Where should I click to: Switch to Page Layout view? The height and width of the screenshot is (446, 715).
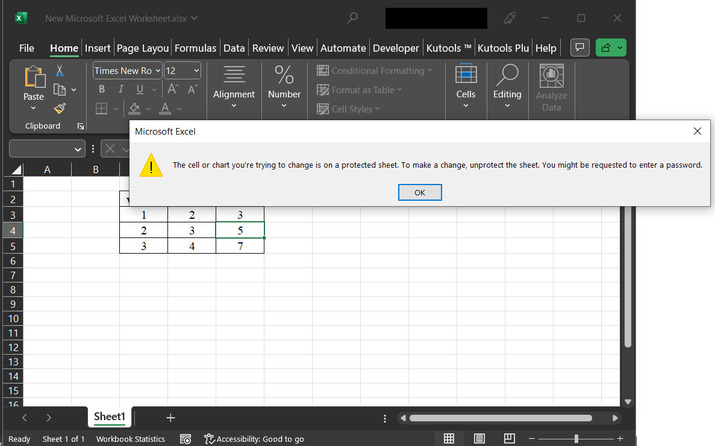[x=479, y=438]
